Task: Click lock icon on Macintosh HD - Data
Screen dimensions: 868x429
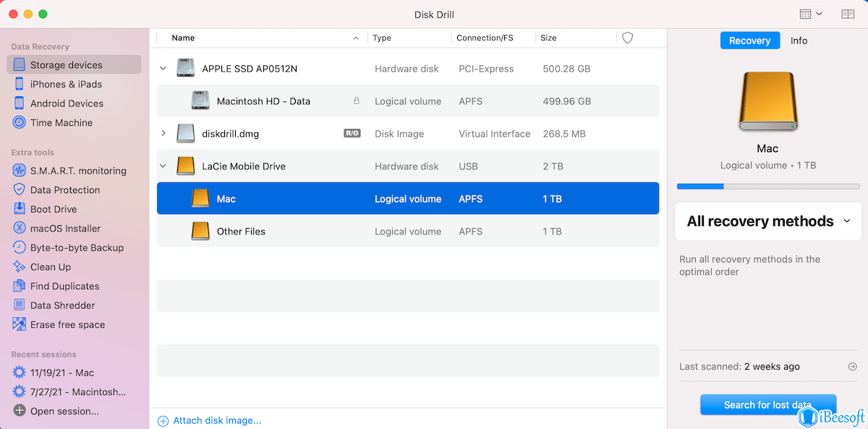Action: (x=356, y=101)
